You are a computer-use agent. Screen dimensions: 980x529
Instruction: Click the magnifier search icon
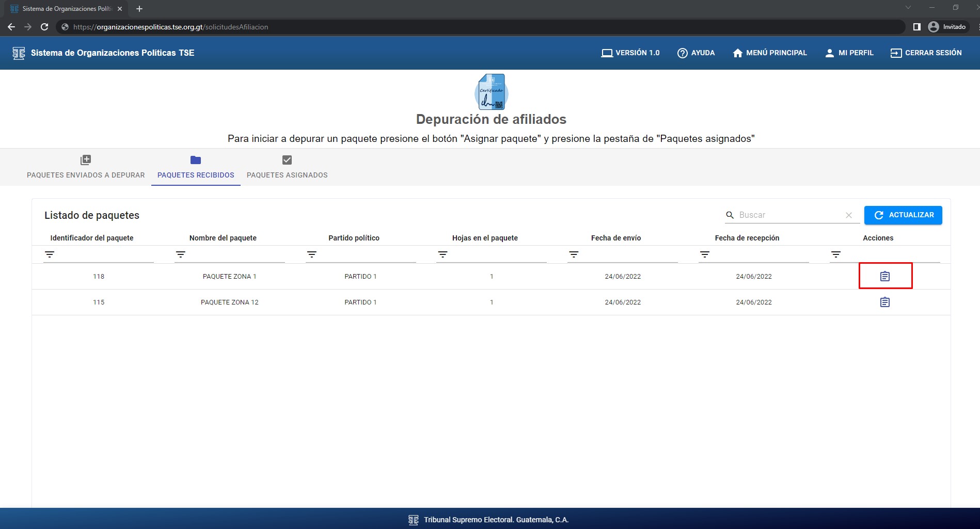point(730,215)
